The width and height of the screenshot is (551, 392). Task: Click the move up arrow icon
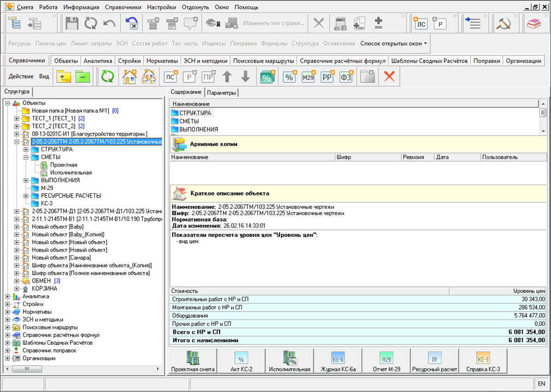tap(227, 77)
